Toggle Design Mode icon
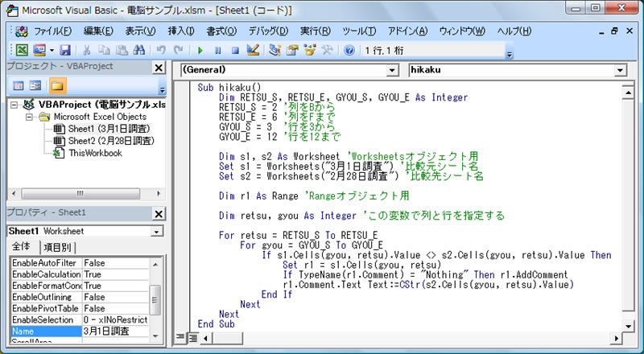This screenshot has height=354, width=644. tap(253, 50)
